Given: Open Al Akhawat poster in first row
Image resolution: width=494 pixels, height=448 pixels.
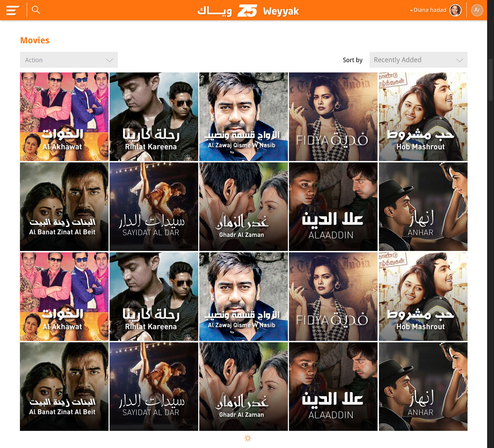Looking at the screenshot, I should pyautogui.click(x=64, y=117).
